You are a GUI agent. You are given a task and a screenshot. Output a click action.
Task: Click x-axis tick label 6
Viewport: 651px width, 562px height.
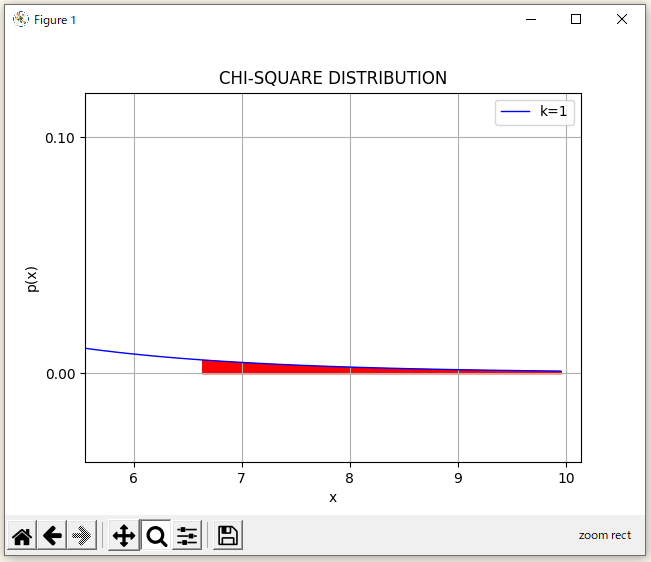(x=133, y=478)
